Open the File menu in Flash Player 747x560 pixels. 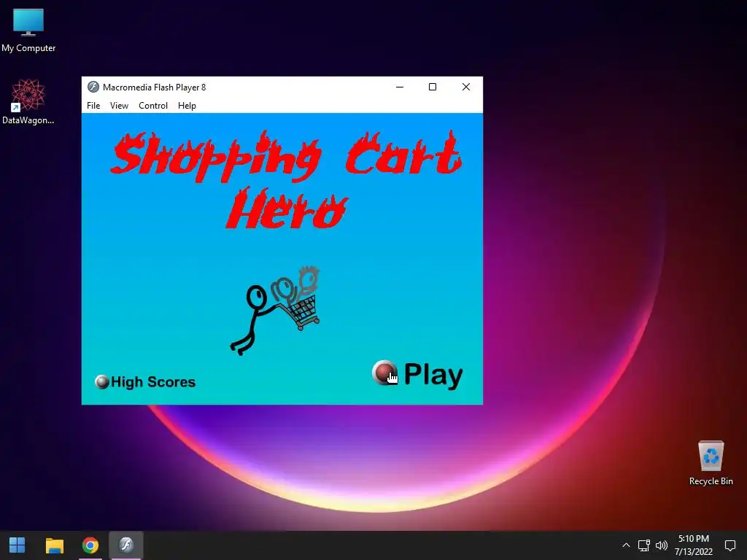click(93, 106)
